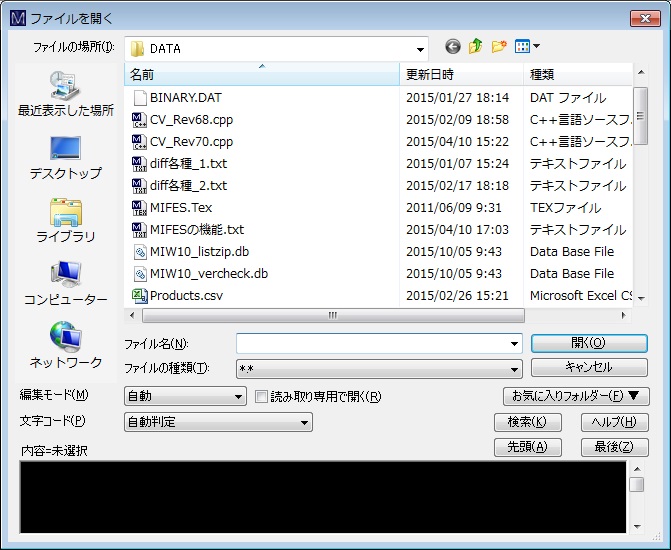
Task: Go to Network (ネットワーク) location
Action: [x=65, y=346]
